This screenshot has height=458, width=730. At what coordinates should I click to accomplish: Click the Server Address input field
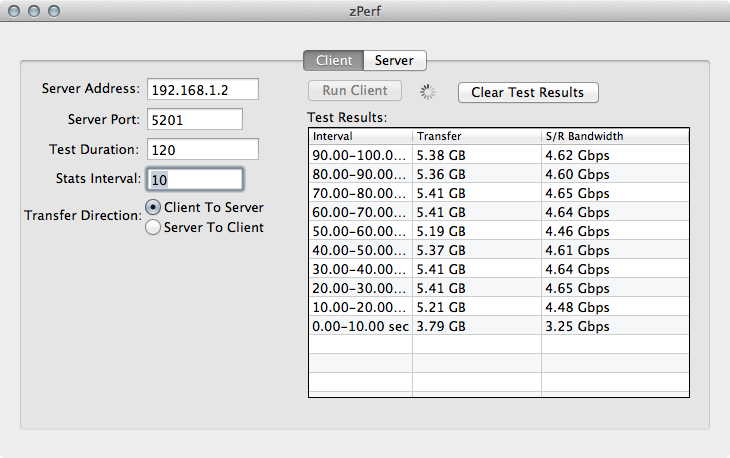(x=202, y=89)
